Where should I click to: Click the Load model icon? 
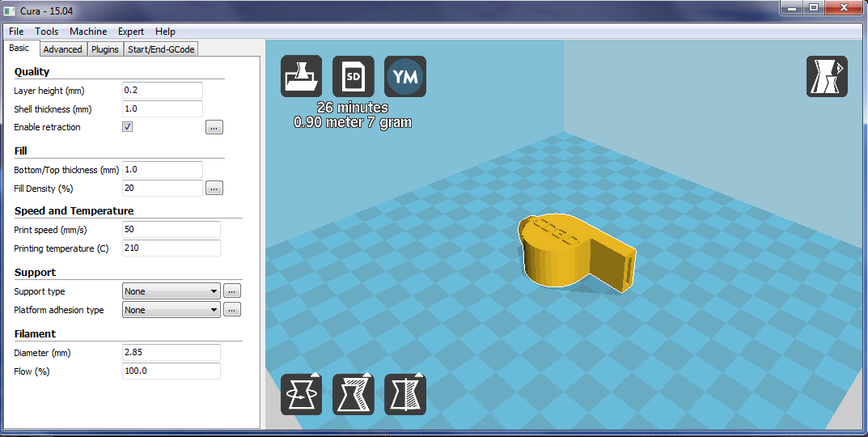click(x=301, y=76)
